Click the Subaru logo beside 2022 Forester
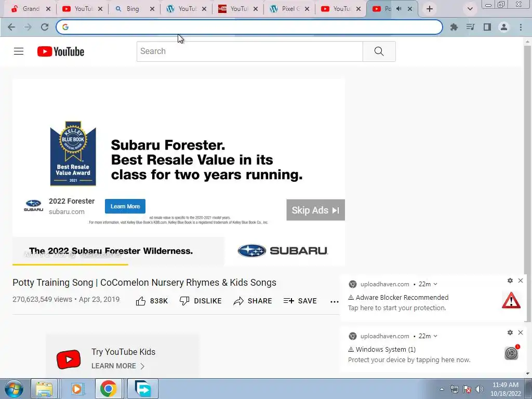The width and height of the screenshot is (532, 399). point(34,206)
